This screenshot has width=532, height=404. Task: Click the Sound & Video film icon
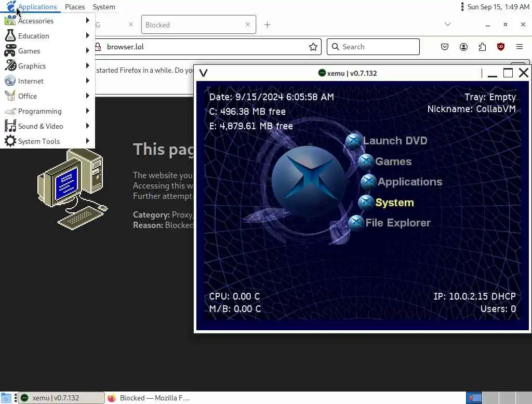click(10, 126)
